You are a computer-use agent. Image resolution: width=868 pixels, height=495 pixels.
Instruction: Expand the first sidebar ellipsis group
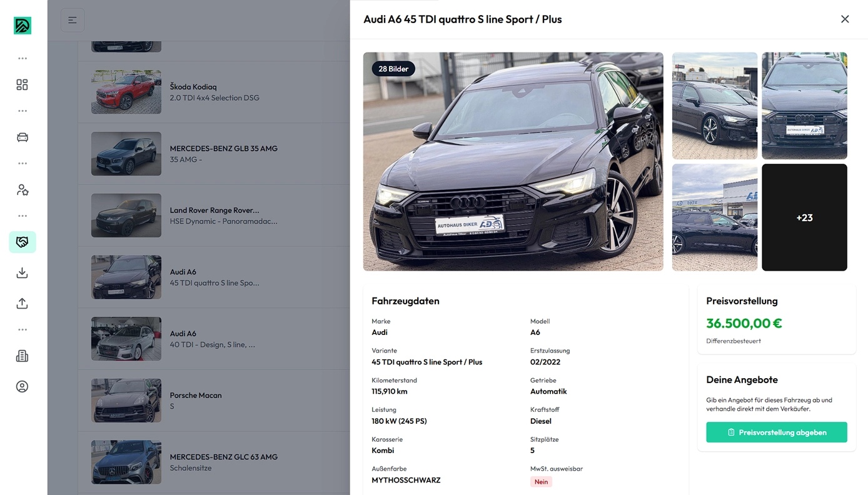click(x=23, y=58)
